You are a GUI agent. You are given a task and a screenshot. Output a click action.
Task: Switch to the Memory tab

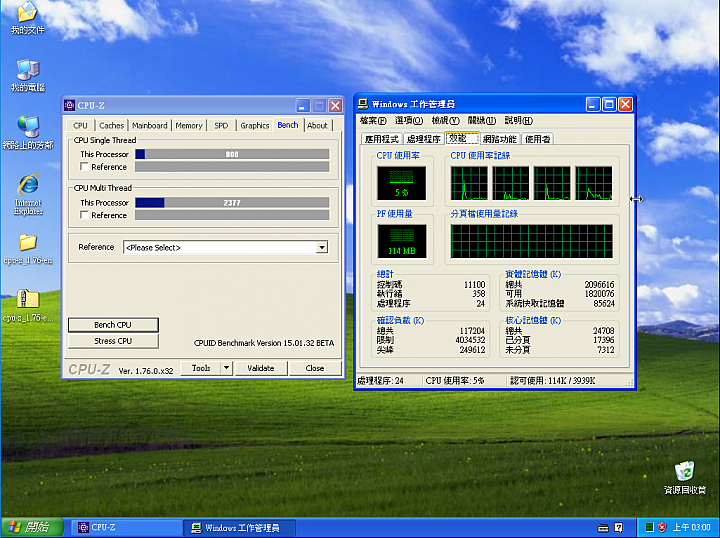tap(189, 125)
